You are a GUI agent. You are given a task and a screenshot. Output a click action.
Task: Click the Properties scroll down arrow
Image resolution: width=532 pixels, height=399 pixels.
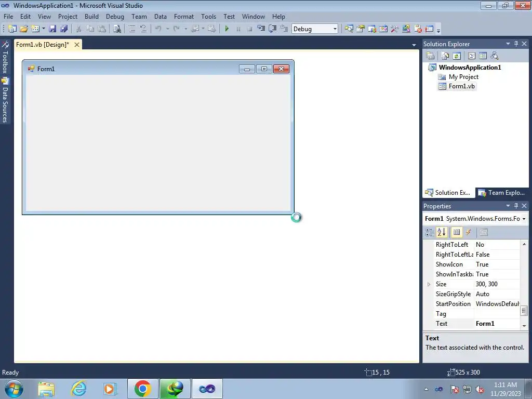(x=524, y=326)
